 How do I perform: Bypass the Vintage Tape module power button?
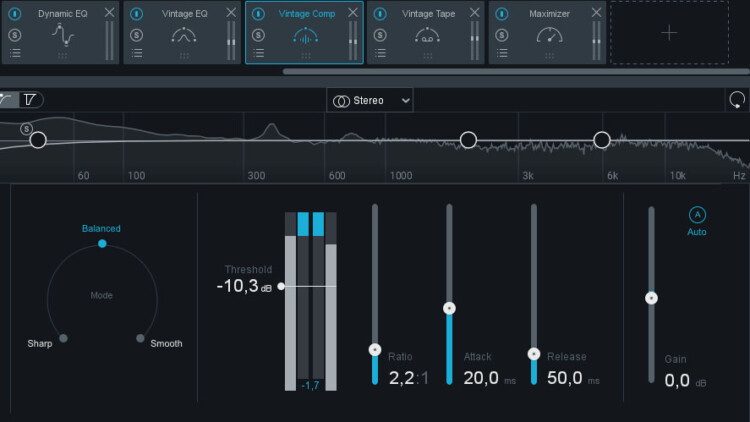(380, 14)
